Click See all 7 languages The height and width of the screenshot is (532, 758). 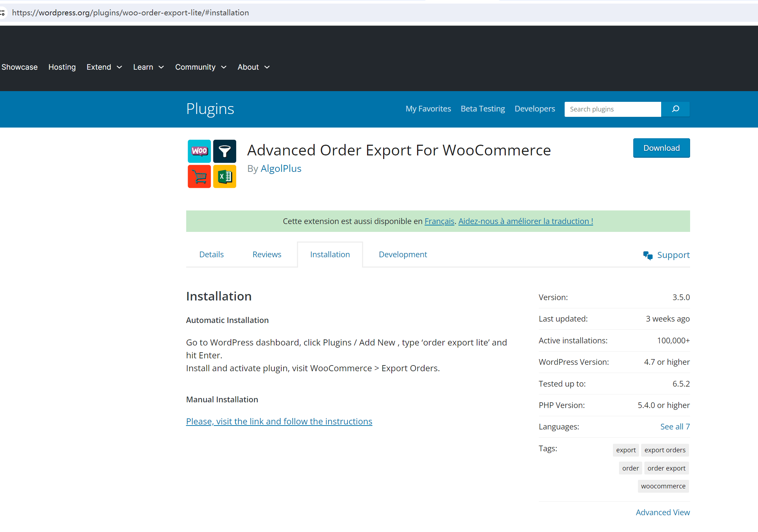675,427
